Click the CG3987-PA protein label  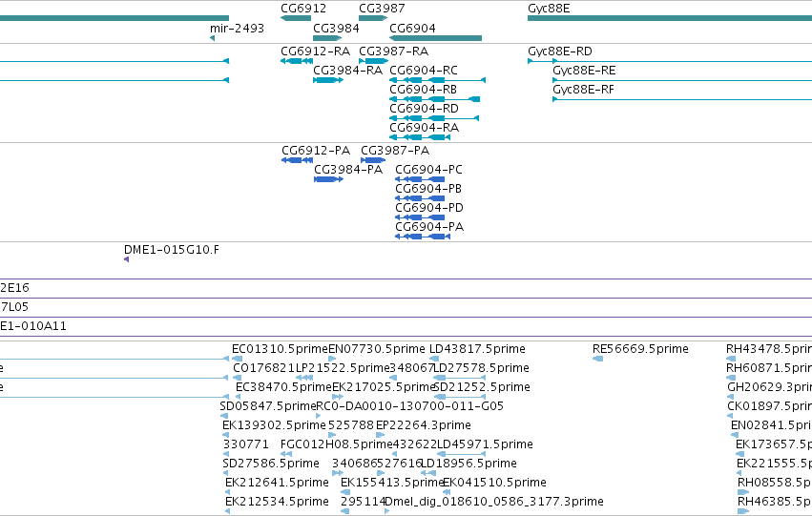(395, 151)
